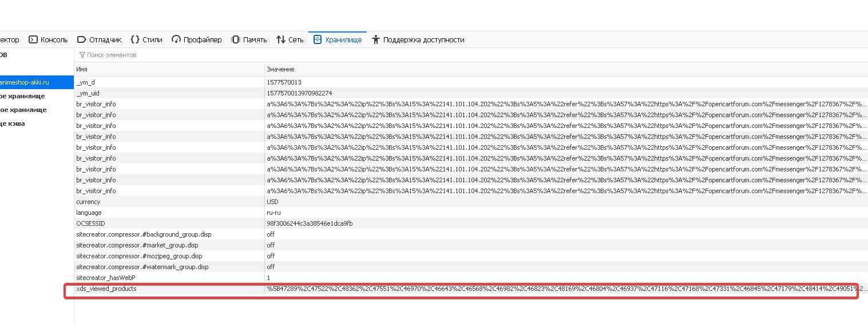Screen dimensions: 868x324
Task: Click the xds_viewed_products encoded value
Action: pos(566,289)
